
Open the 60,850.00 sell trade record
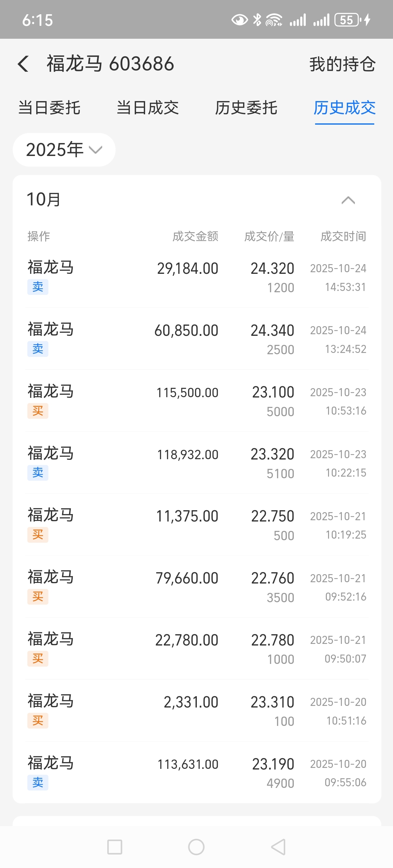tap(196, 339)
